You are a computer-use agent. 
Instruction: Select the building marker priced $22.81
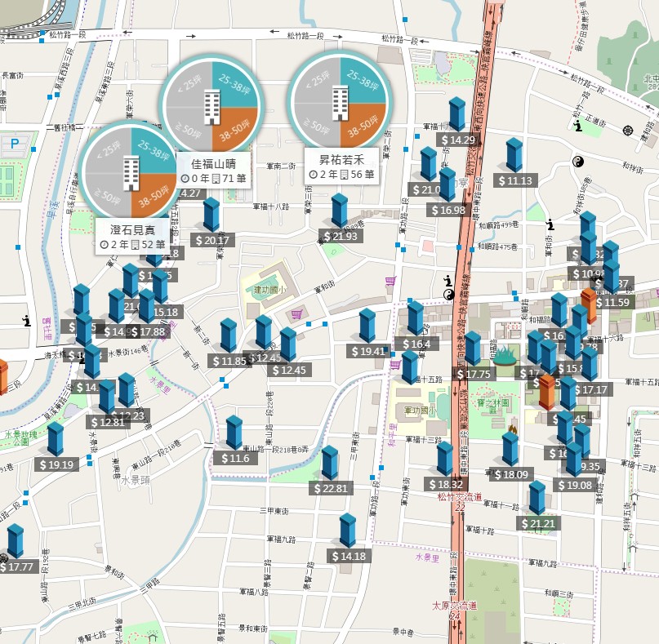coord(330,463)
